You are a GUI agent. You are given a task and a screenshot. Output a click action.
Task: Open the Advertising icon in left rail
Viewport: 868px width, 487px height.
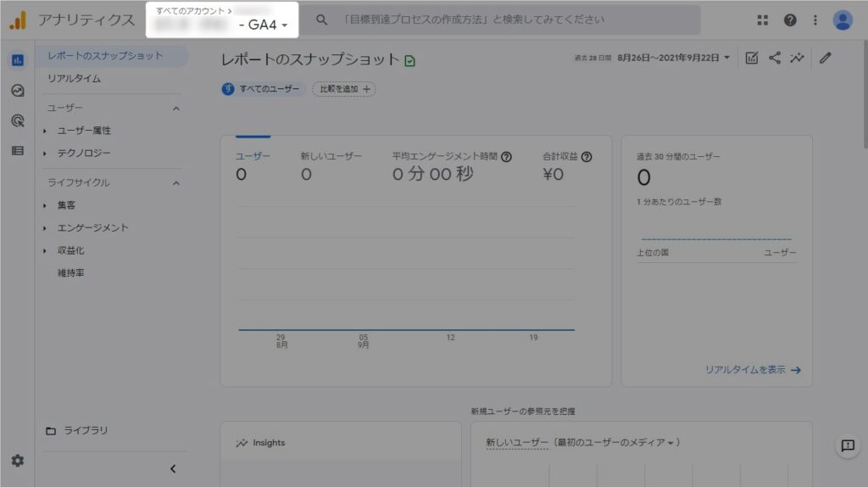18,120
